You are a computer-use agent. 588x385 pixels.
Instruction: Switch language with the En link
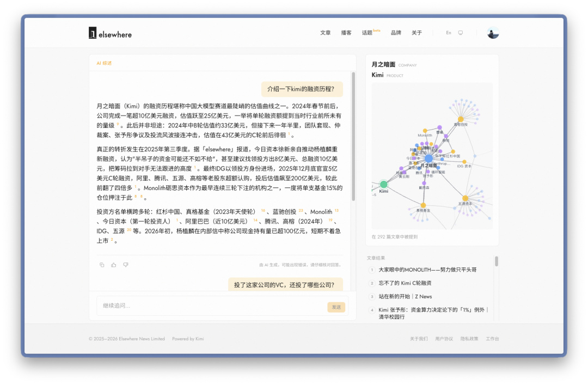449,33
